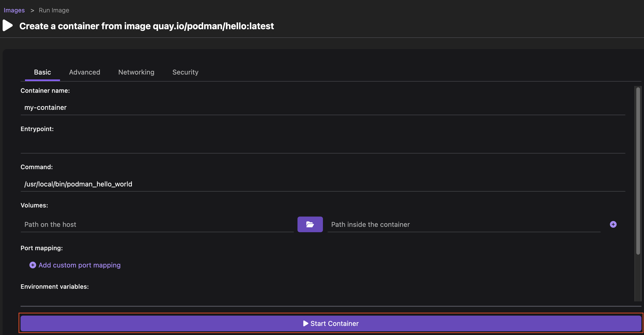The image size is (644, 335).
Task: Click the folder browse icon for volumes
Action: [x=310, y=224]
